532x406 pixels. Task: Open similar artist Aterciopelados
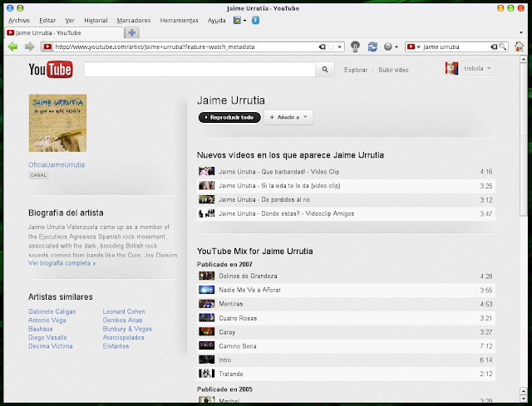pyautogui.click(x=124, y=338)
